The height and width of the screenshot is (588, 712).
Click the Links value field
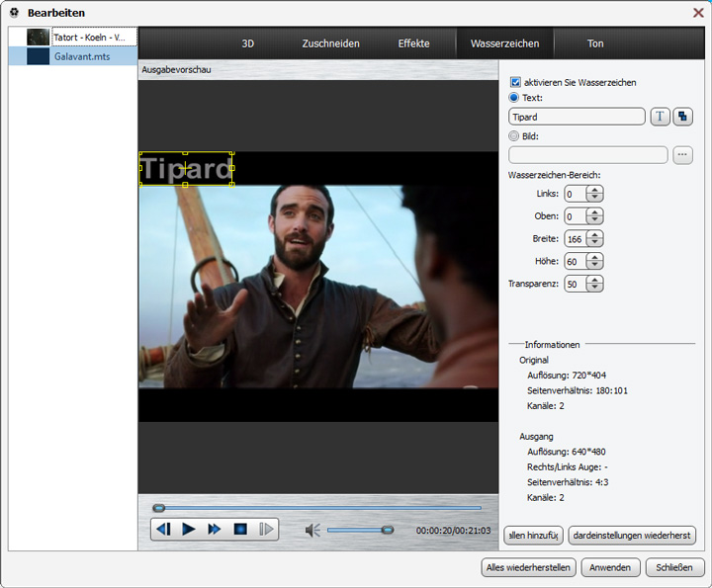tap(575, 194)
